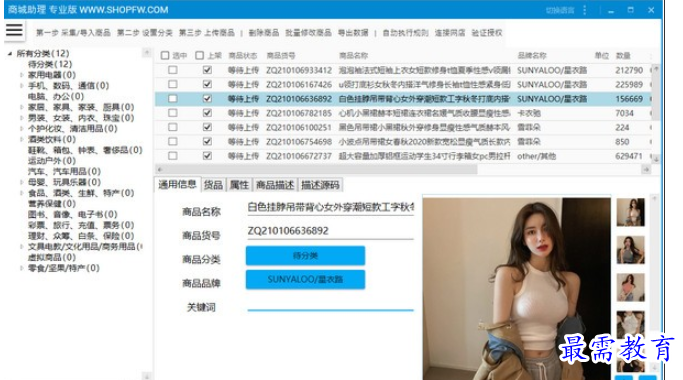Uncheck 上架 for item ZQ210106167426
Image resolution: width=683 pixels, height=380 pixels.
(207, 84)
